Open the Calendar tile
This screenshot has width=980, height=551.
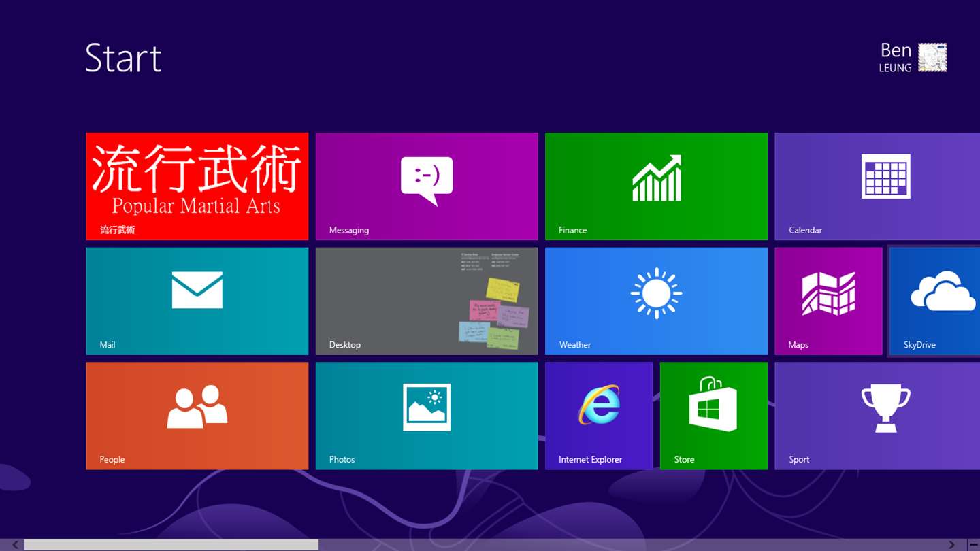[877, 186]
